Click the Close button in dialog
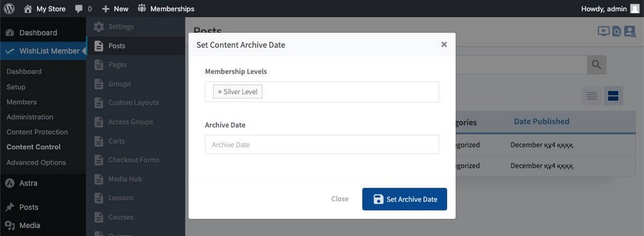This screenshot has height=236, width=644. [339, 199]
